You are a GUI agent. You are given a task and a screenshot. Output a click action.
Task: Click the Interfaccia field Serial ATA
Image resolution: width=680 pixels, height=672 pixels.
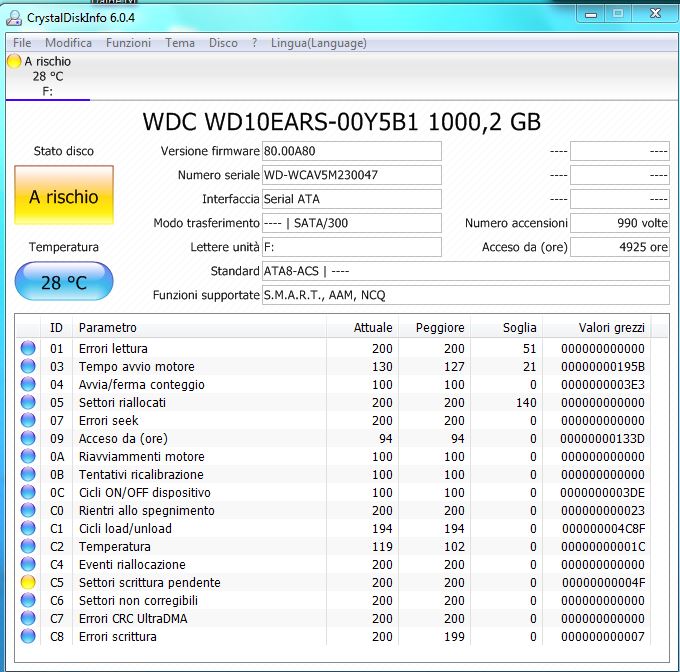[x=352, y=199]
